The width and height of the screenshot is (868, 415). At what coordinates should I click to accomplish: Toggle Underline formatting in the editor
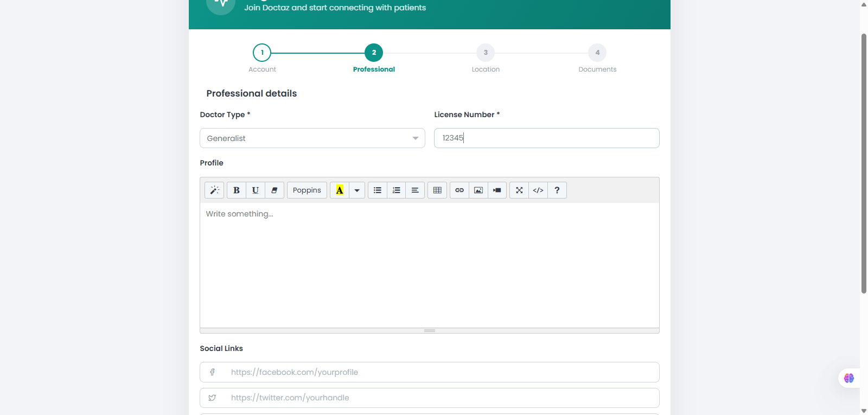tap(256, 190)
